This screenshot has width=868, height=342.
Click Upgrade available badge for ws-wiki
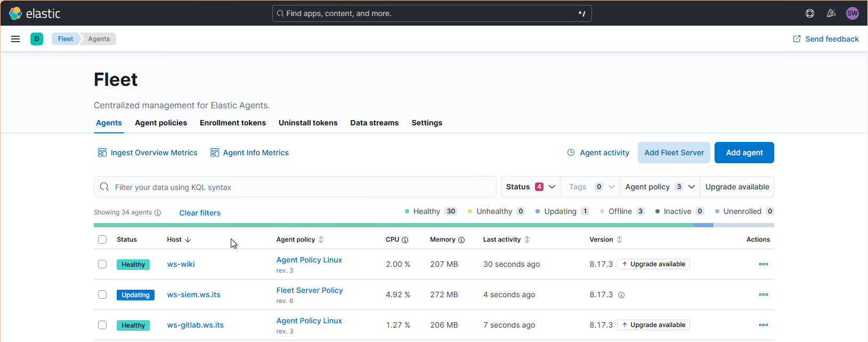(653, 264)
